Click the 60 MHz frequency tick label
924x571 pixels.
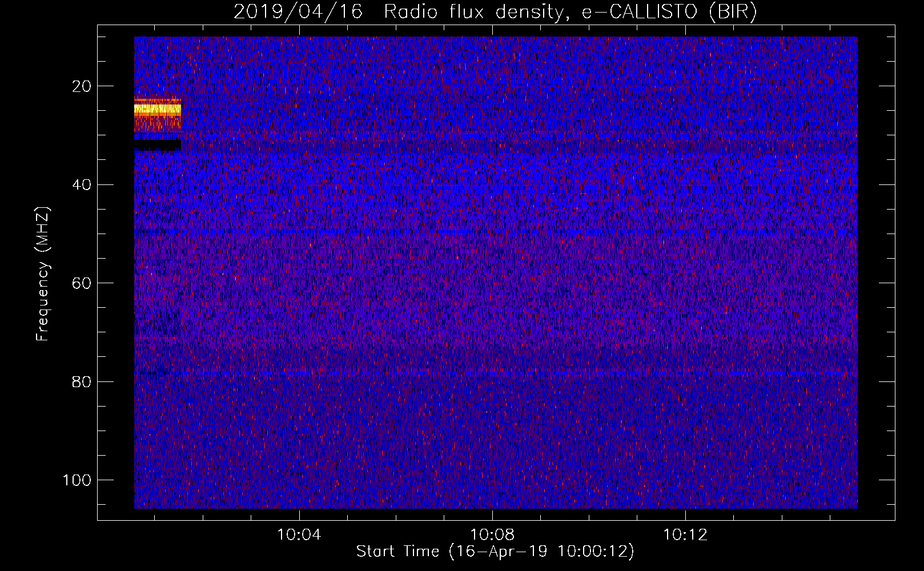(82, 283)
